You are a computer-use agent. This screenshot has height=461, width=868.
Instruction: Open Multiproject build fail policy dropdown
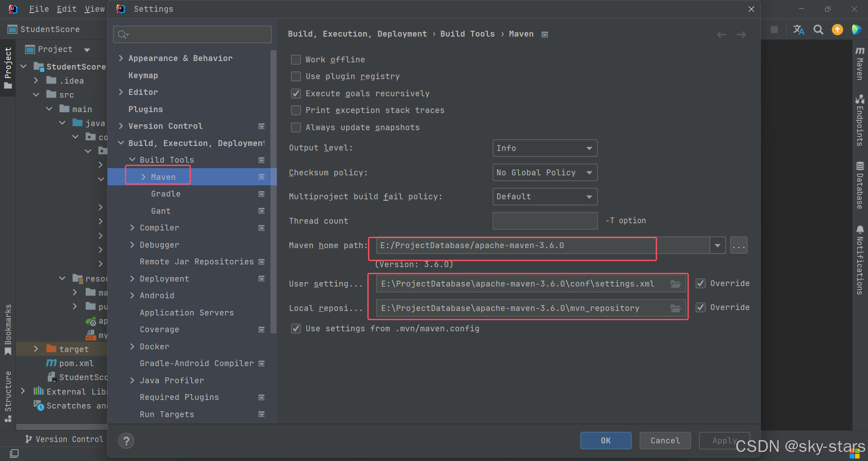(545, 197)
